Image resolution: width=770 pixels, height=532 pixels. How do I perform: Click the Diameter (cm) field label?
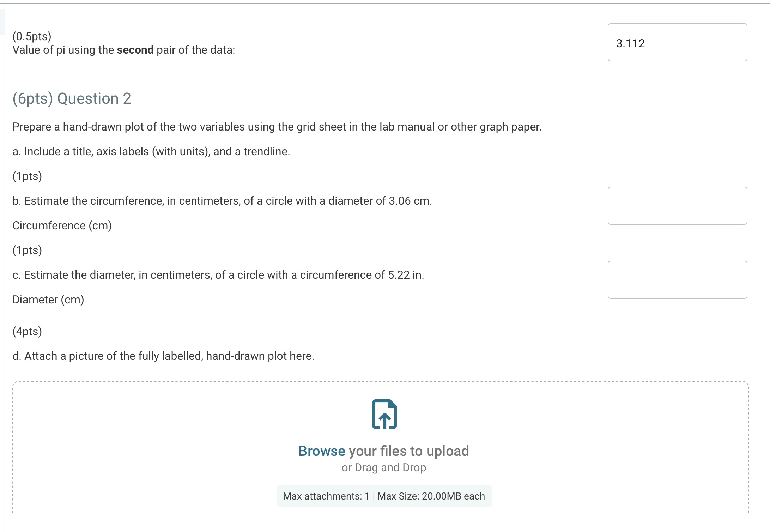tap(48, 299)
